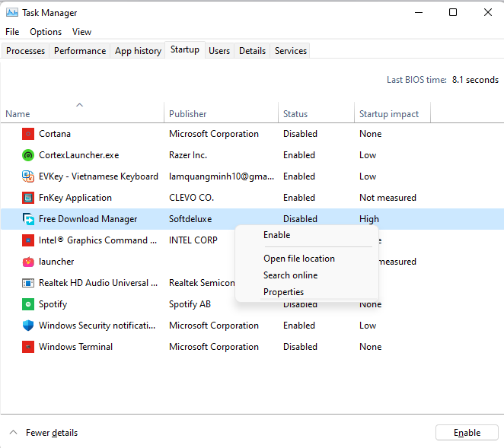Select the Cortana row name
The width and height of the screenshot is (504, 448).
pyautogui.click(x=55, y=134)
